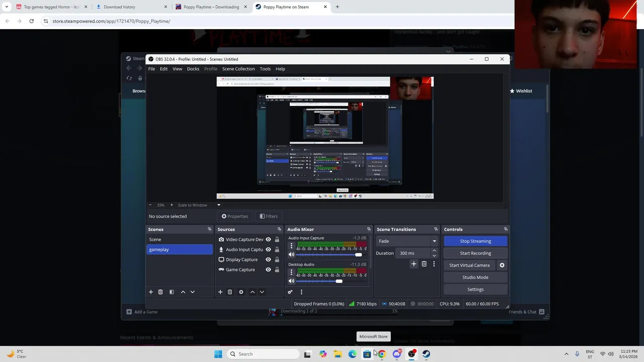Image resolution: width=644 pixels, height=362 pixels.
Task: Move scene up arrow in the Scenes dock
Action: click(x=183, y=292)
